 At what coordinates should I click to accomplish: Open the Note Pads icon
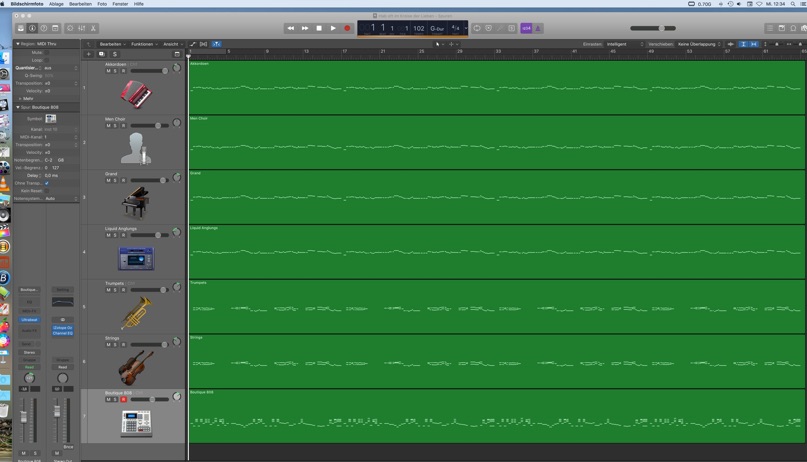[x=782, y=28]
